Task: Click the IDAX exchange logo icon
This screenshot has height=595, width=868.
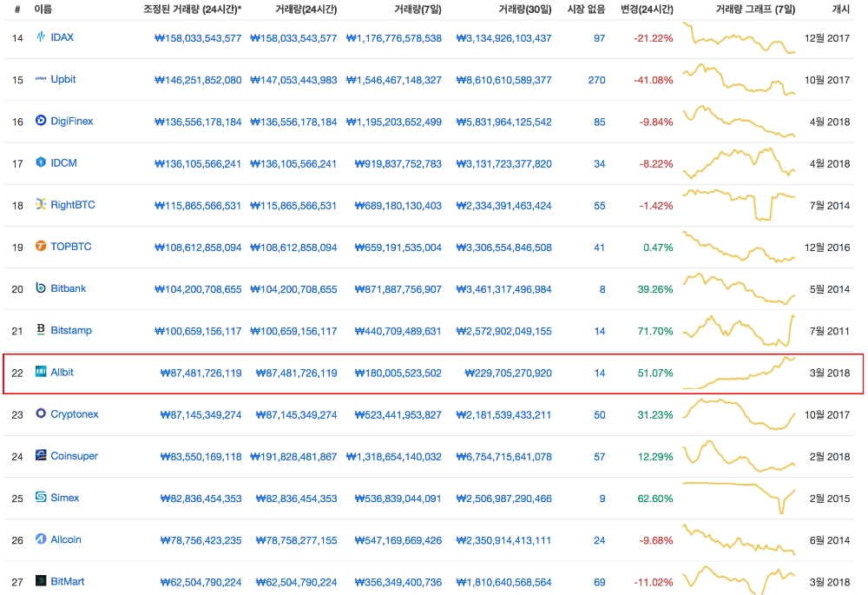Action: (x=41, y=36)
